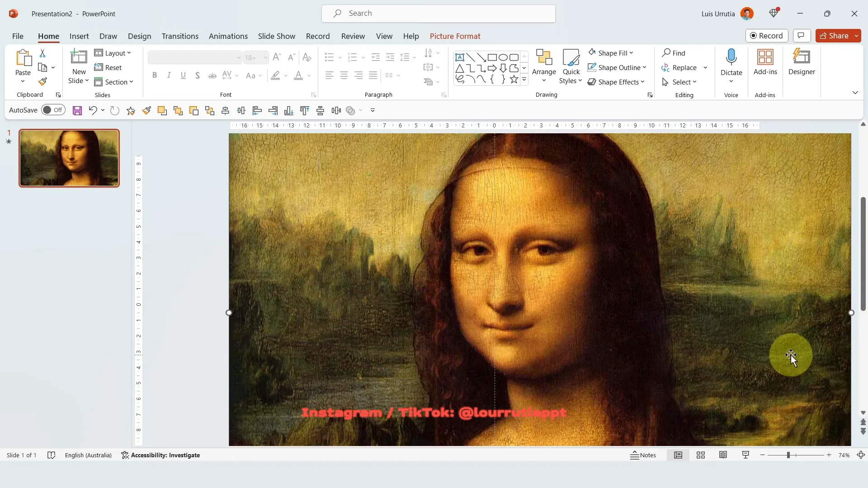868x488 pixels.
Task: Switch to the Animations tab
Action: (x=228, y=36)
